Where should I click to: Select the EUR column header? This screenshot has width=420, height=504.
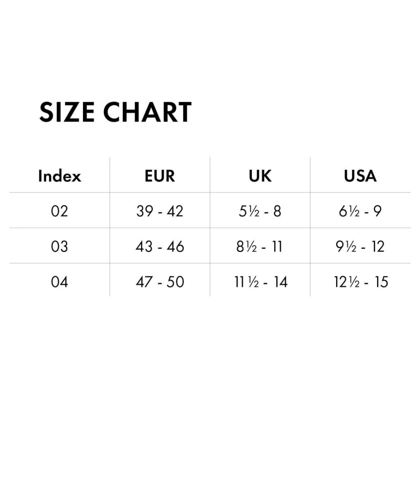(x=160, y=176)
